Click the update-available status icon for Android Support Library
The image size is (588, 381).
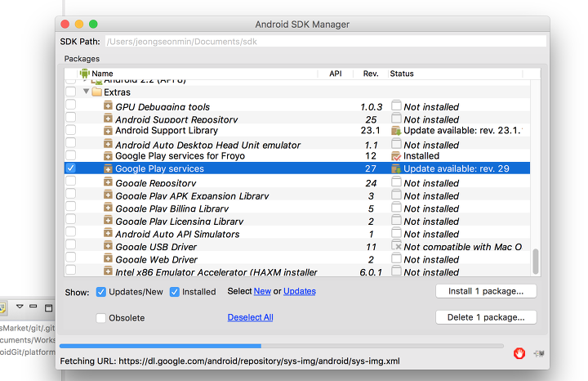[396, 131]
